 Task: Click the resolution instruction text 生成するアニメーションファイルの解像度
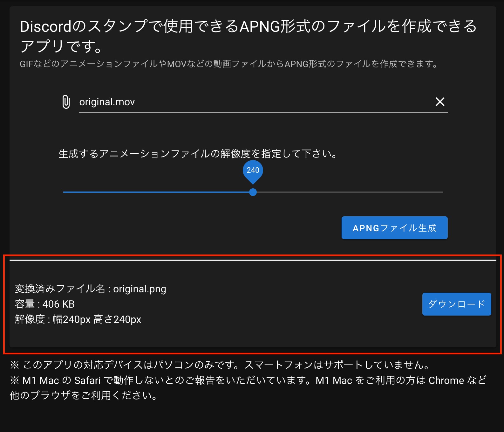(198, 154)
